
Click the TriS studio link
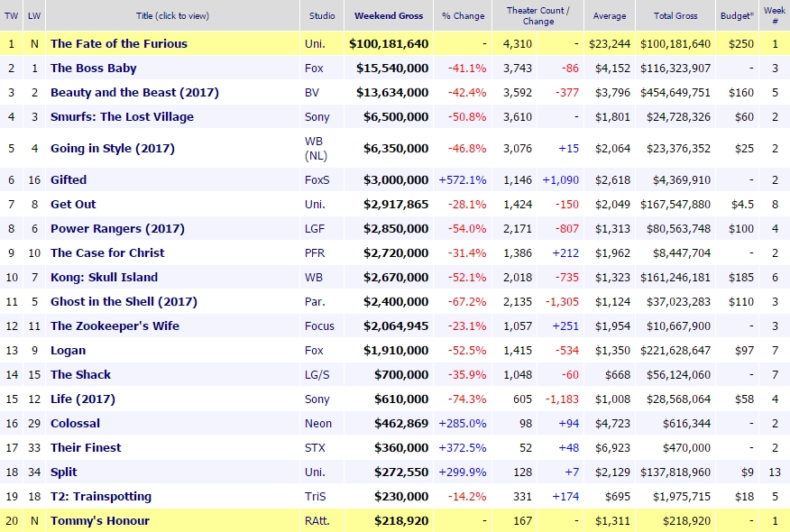316,497
